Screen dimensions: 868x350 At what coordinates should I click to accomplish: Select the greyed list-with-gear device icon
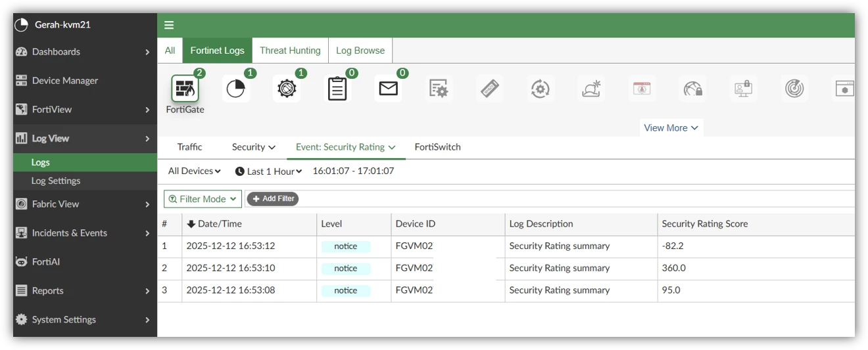tap(439, 89)
